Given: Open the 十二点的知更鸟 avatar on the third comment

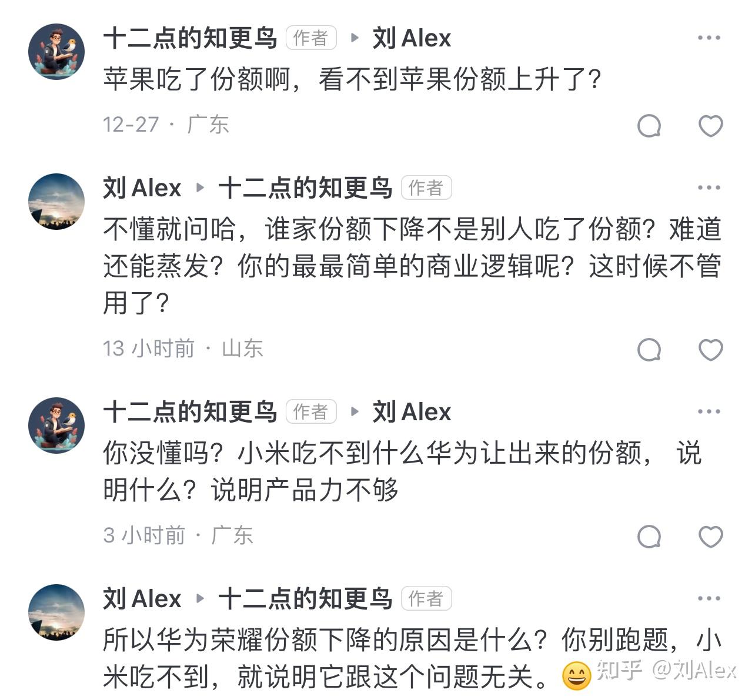Looking at the screenshot, I should point(56,425).
